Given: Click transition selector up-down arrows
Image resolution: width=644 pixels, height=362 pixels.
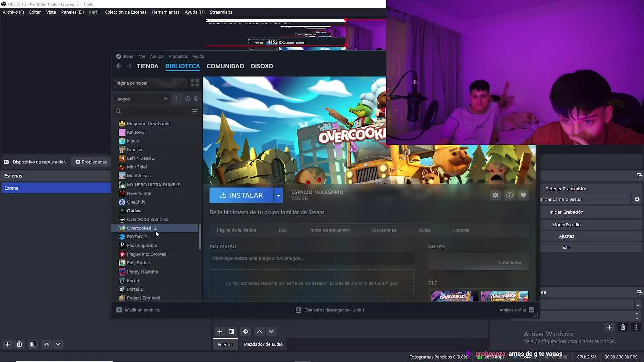Looking at the screenshot, I should [x=638, y=304].
